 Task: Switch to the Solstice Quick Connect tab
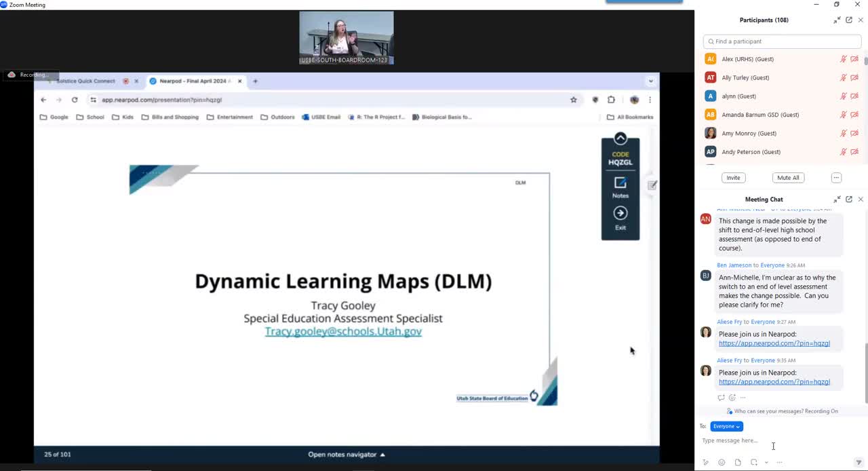coord(85,81)
